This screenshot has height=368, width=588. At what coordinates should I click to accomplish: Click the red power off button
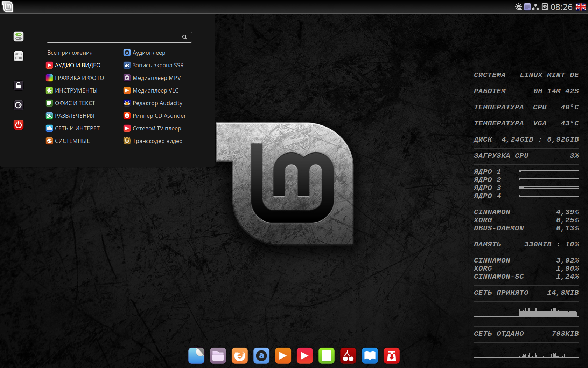pyautogui.click(x=19, y=125)
